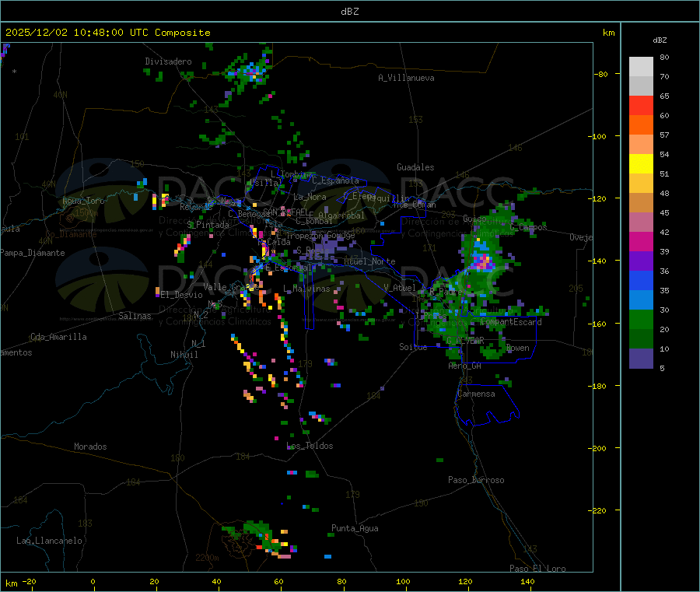Click the 'Atuel_Norte' label
This screenshot has width=700, height=592.
click(x=369, y=261)
